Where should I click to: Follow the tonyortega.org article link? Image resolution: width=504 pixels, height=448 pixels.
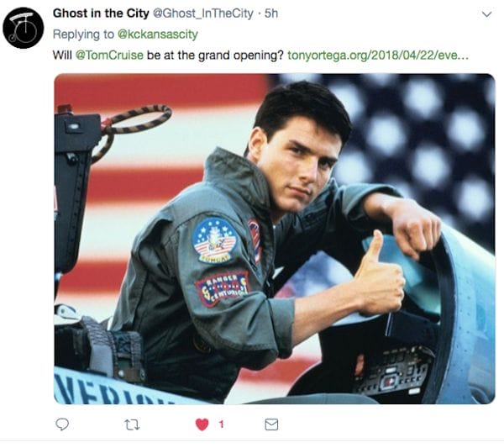(x=378, y=55)
